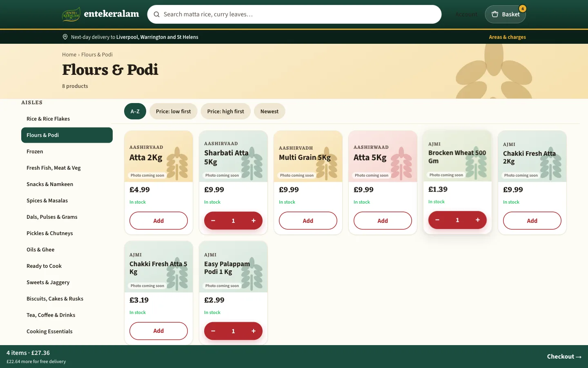Open Easy Palappam Podi 1 Kg image
588x368 pixels.
(233, 267)
